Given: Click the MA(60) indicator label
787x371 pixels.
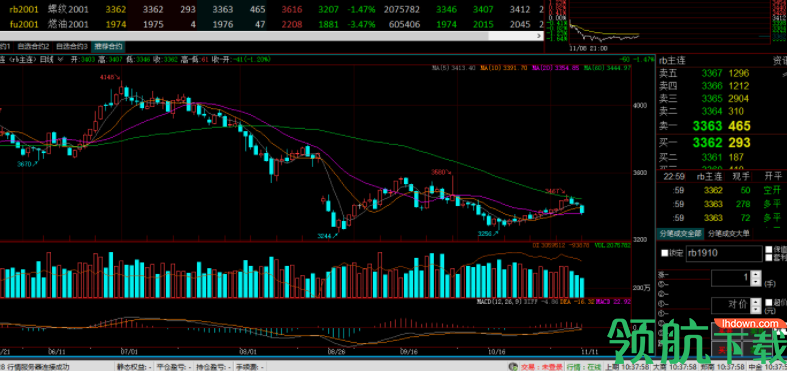Looking at the screenshot, I should (607, 67).
